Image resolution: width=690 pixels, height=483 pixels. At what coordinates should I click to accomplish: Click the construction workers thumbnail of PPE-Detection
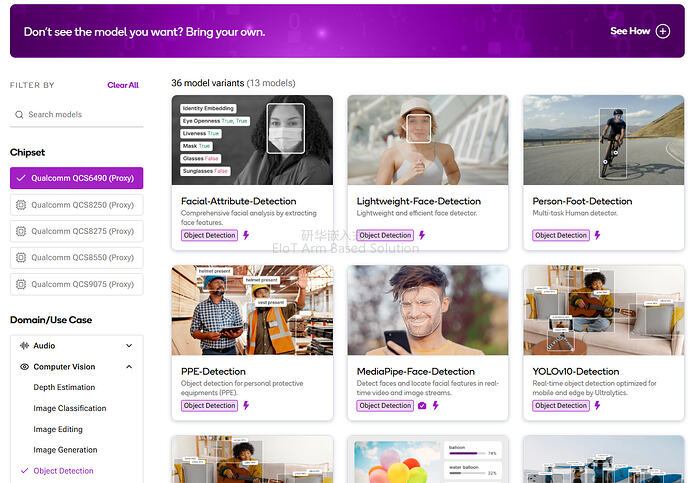point(252,310)
